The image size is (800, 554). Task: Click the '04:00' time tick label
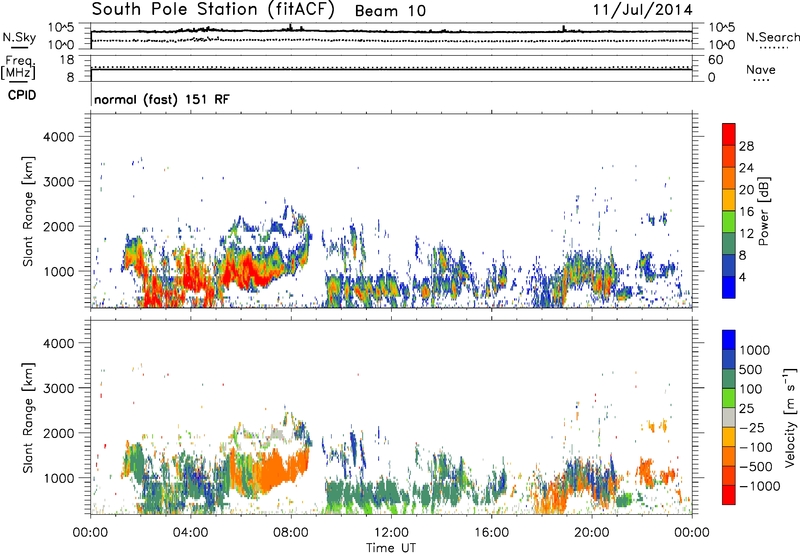click(x=190, y=533)
